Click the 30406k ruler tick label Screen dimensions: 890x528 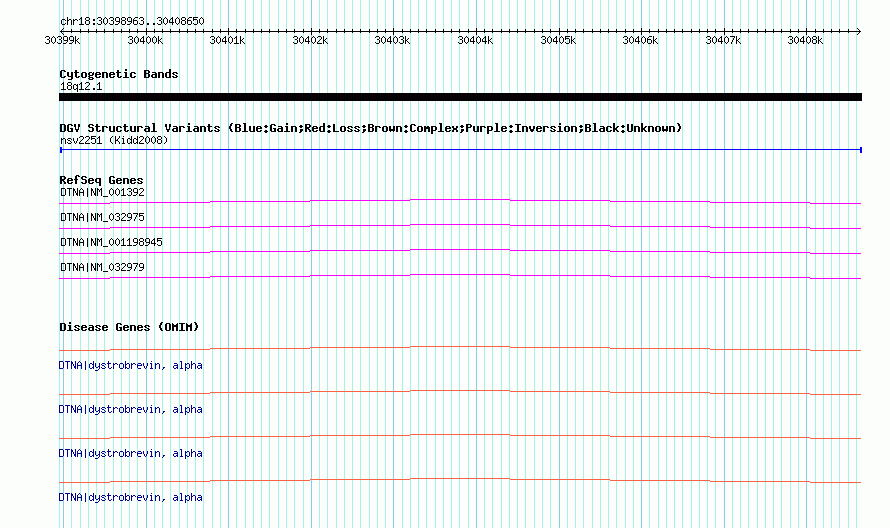click(641, 40)
